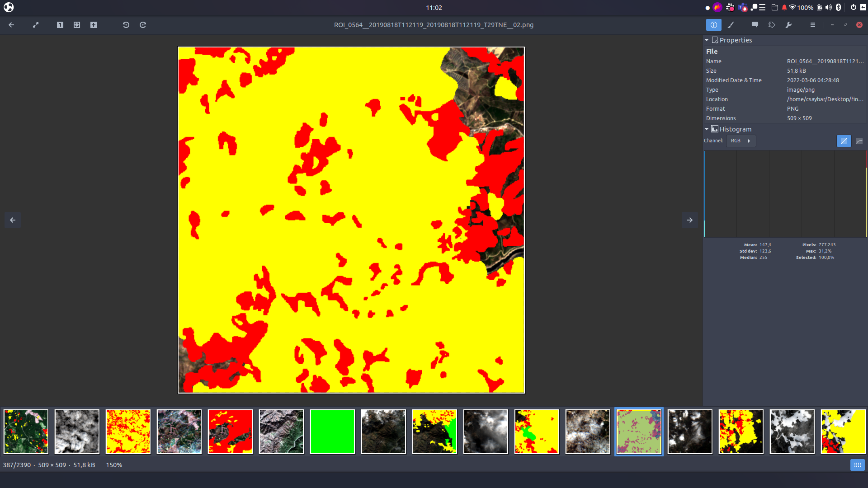Open the power session menu icon
This screenshot has height=488, width=868.
(x=854, y=7)
